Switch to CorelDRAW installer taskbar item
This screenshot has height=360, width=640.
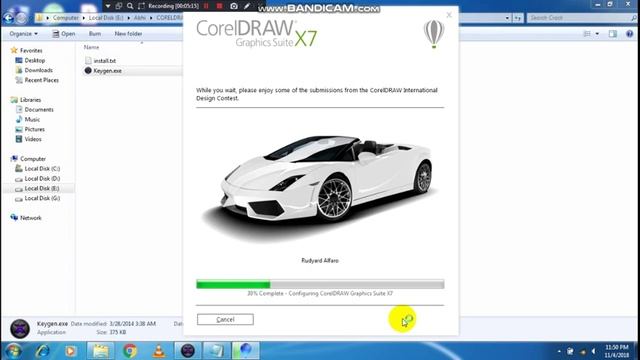coord(245,351)
